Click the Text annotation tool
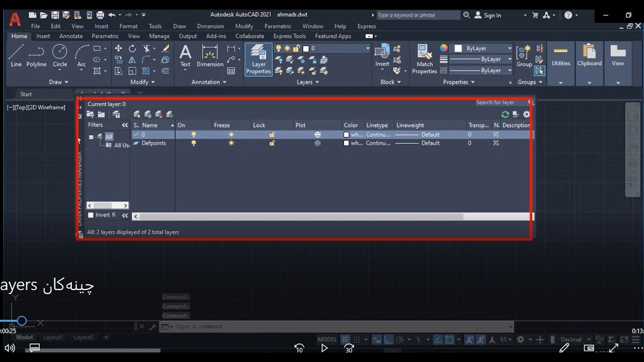Image resolution: width=644 pixels, height=362 pixels. tap(185, 56)
